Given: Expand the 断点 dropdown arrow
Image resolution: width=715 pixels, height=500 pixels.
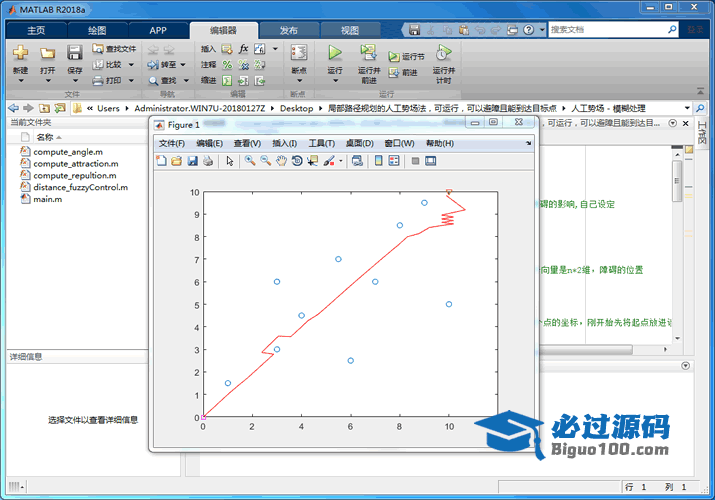Looking at the screenshot, I should (300, 81).
